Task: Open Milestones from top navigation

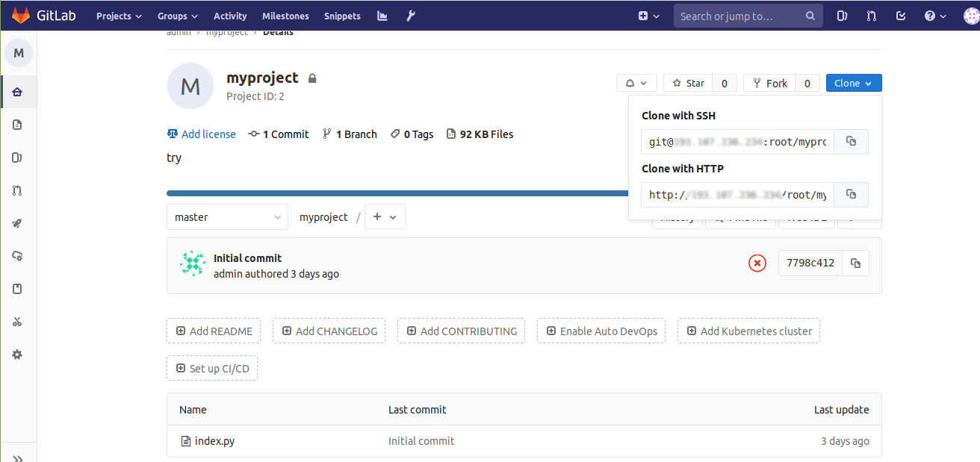Action: click(285, 16)
